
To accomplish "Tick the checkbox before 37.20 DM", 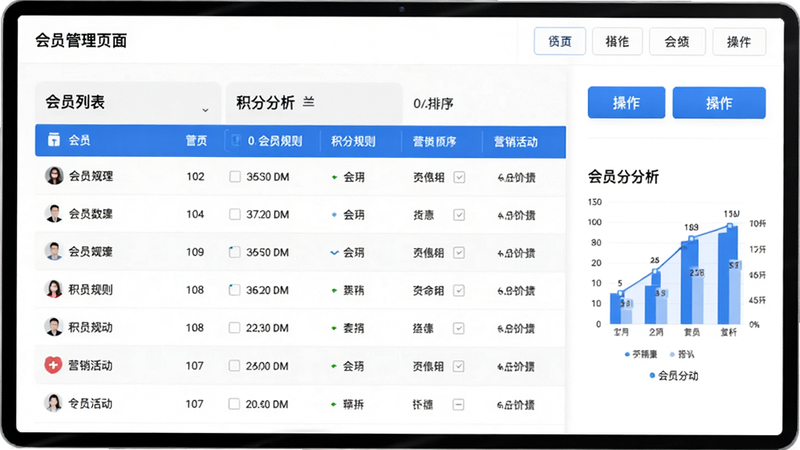I will pos(235,214).
